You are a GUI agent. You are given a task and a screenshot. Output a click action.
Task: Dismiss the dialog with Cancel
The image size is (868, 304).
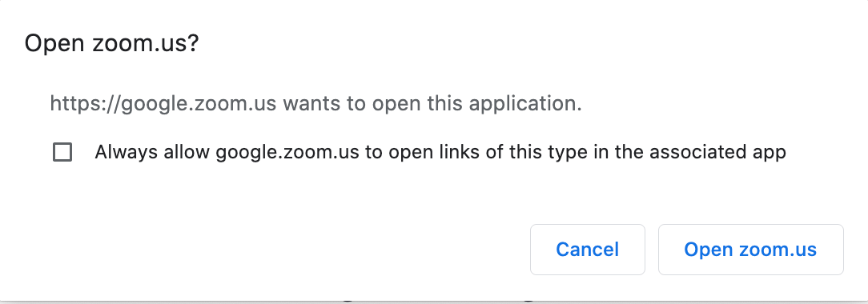pos(587,250)
